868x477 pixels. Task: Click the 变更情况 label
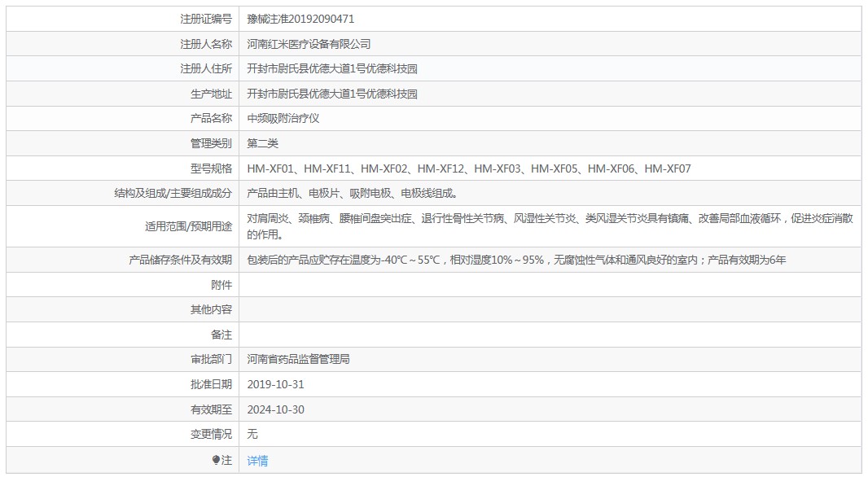[x=212, y=435]
